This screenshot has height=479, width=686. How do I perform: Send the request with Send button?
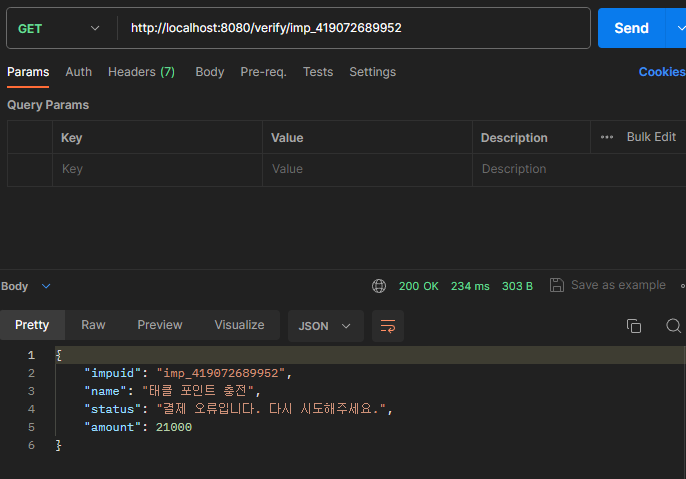click(x=631, y=28)
